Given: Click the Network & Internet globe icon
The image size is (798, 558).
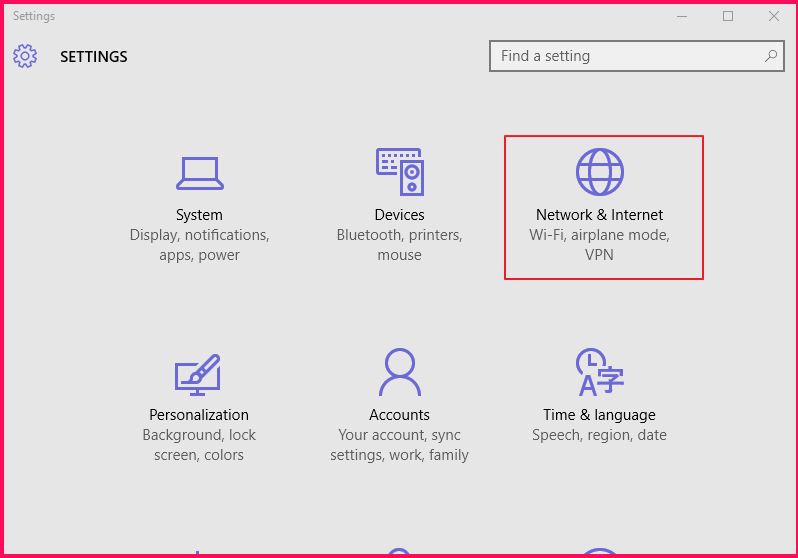Looking at the screenshot, I should click(x=599, y=172).
